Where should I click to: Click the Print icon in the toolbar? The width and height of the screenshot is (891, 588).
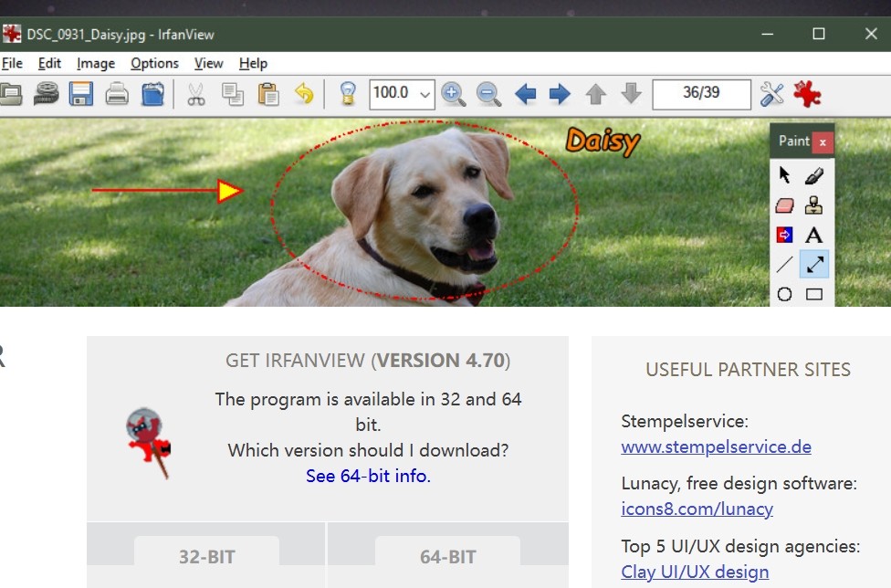pos(117,94)
